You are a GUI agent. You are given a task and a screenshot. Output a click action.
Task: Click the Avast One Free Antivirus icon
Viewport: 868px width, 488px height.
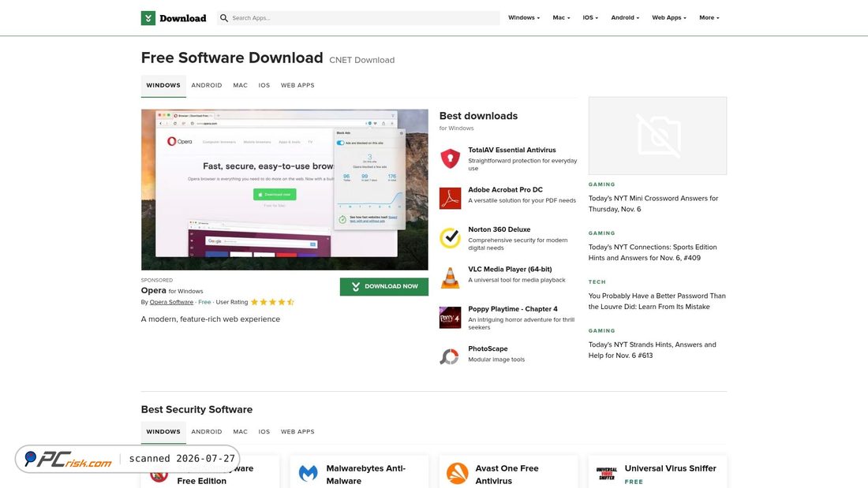pyautogui.click(x=457, y=474)
